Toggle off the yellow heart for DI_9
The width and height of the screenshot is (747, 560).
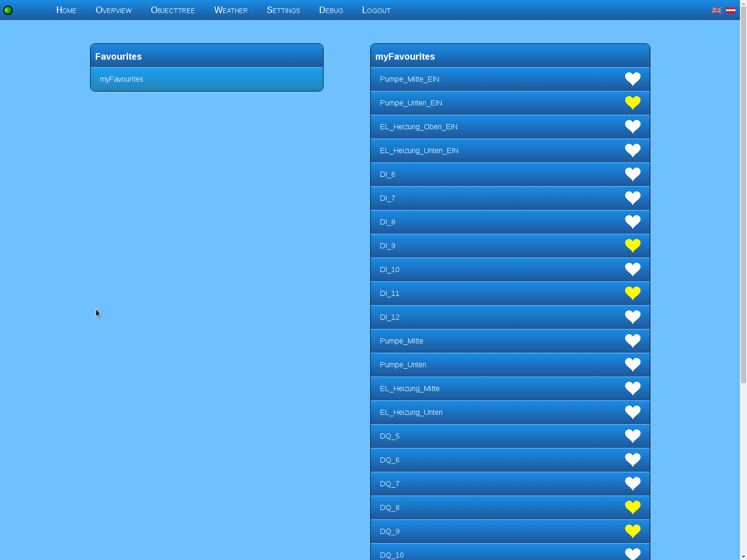[x=633, y=245]
